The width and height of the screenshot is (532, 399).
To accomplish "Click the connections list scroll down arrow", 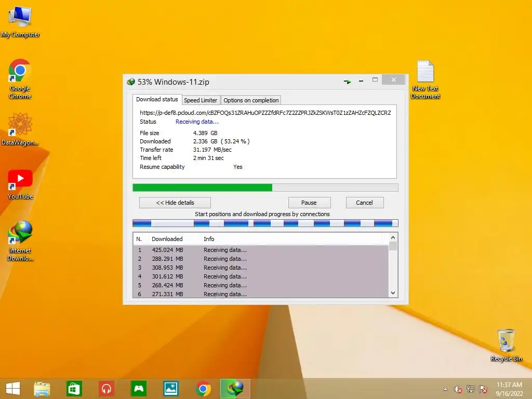I will pyautogui.click(x=393, y=293).
